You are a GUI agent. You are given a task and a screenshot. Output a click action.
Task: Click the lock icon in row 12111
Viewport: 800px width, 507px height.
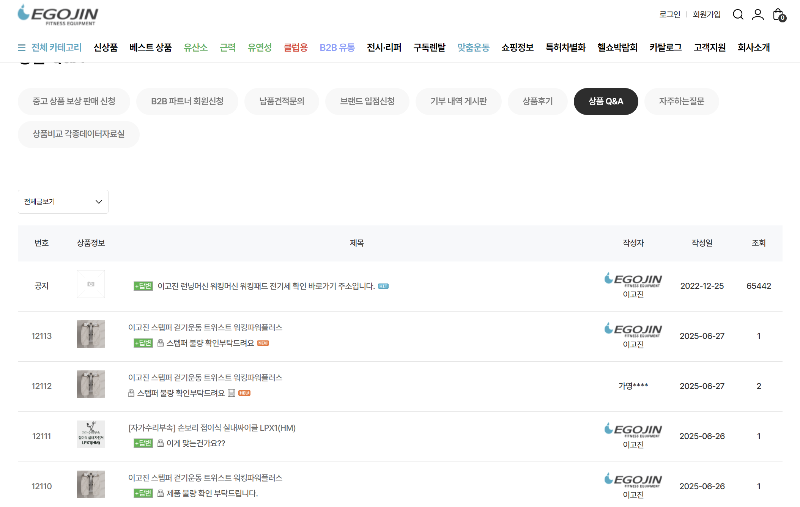pos(160,443)
